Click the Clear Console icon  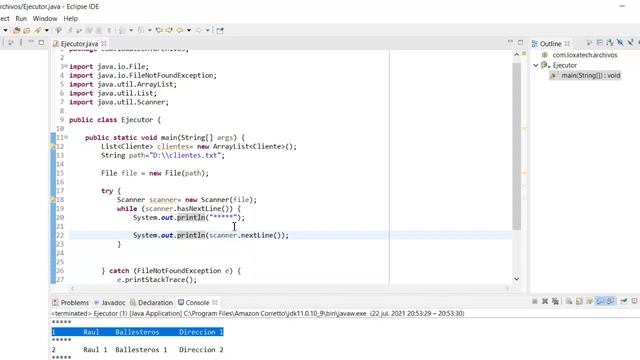point(569,301)
